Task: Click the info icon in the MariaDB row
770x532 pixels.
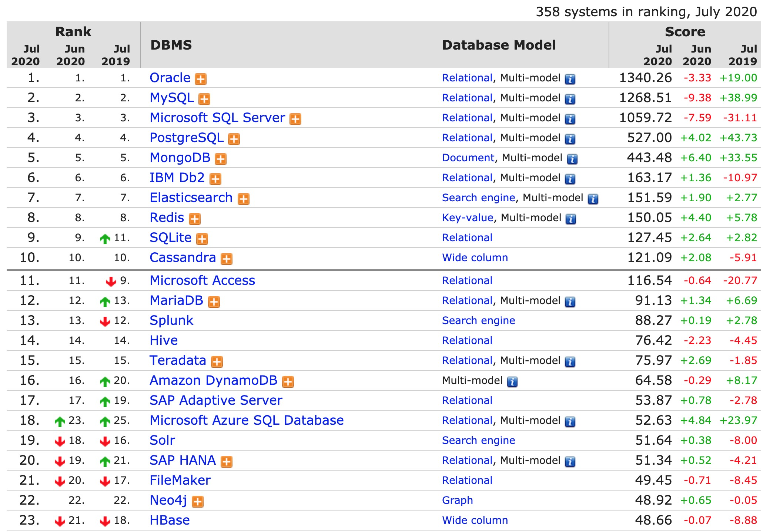Action: pyautogui.click(x=570, y=302)
